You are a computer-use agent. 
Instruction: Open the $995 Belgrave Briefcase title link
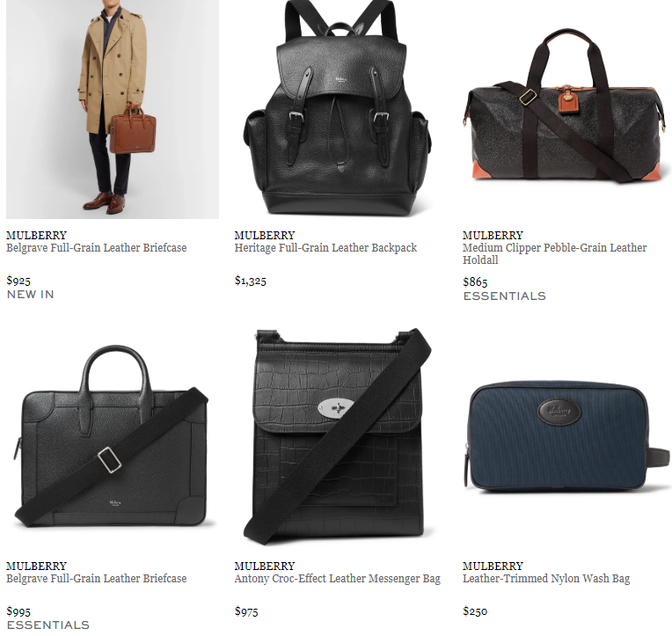coord(97,579)
